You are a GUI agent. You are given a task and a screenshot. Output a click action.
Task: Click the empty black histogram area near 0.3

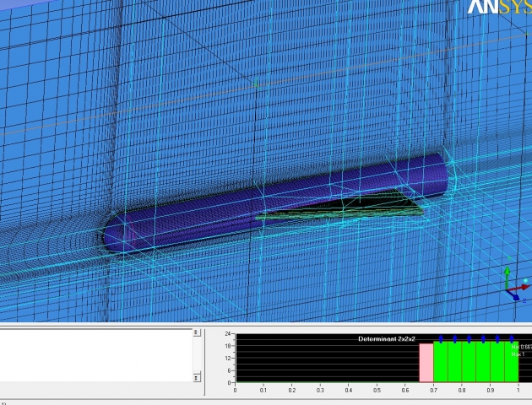click(321, 363)
